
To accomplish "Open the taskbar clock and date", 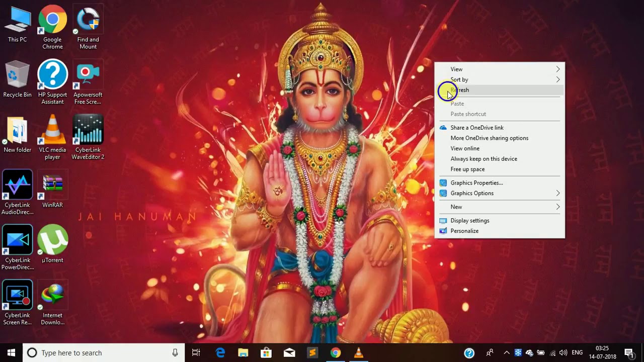I will (602, 352).
